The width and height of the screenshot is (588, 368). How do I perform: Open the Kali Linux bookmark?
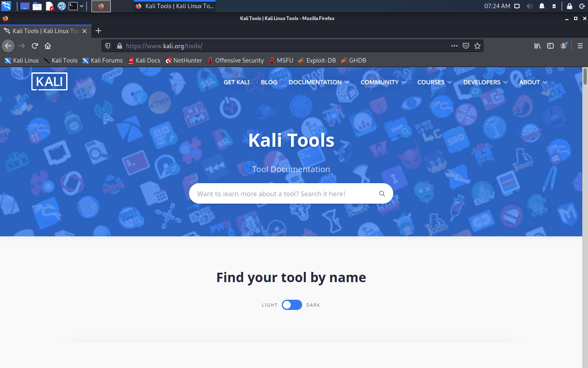pyautogui.click(x=22, y=61)
